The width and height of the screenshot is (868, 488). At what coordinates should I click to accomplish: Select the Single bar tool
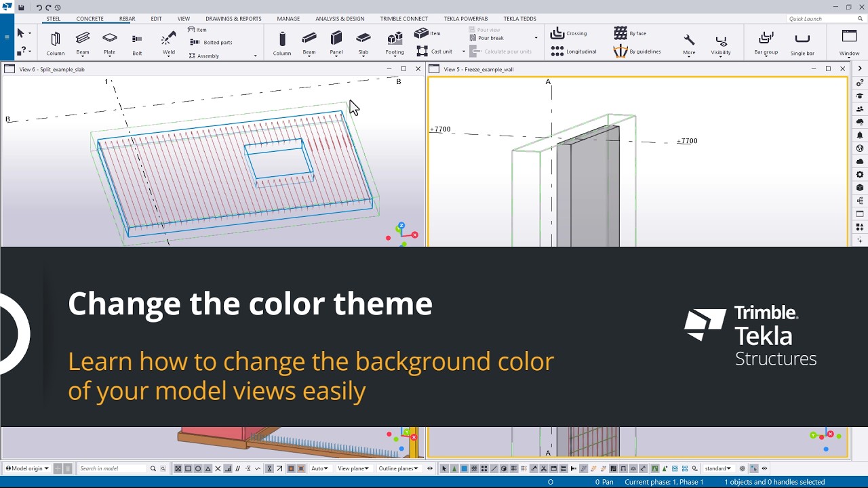802,43
